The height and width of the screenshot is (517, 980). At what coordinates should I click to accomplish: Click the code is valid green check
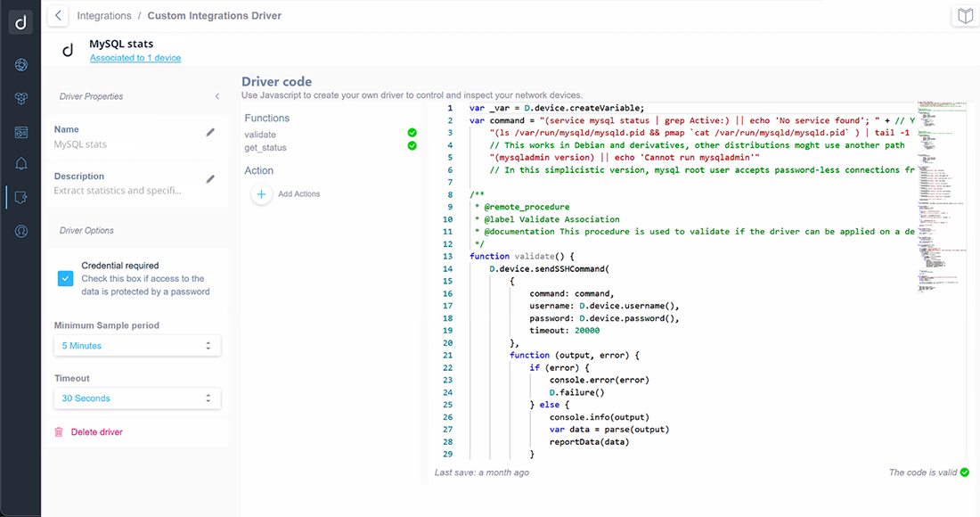[964, 472]
